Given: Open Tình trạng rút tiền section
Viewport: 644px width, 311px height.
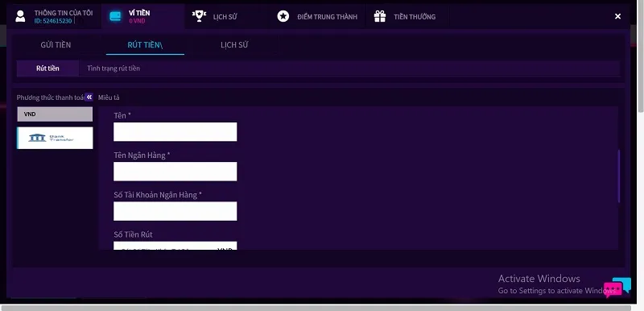Looking at the screenshot, I should tap(114, 68).
